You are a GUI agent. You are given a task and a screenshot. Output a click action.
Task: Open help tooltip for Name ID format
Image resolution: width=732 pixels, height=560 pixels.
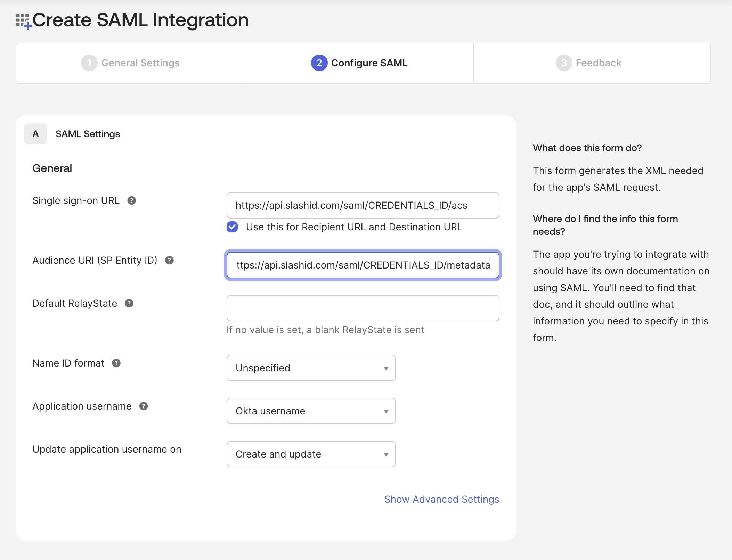tap(116, 363)
